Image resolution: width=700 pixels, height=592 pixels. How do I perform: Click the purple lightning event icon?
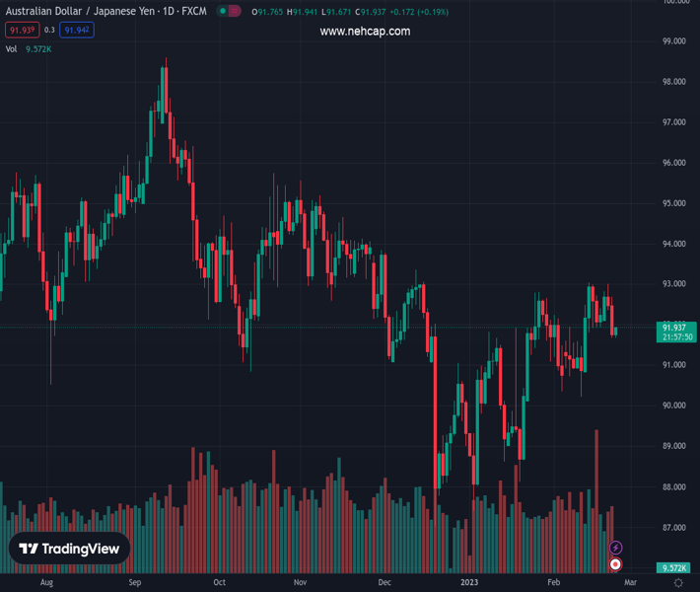pyautogui.click(x=616, y=548)
